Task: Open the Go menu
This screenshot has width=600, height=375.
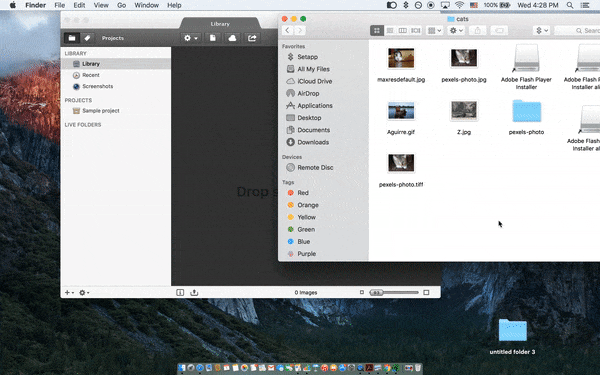Action: [x=121, y=5]
